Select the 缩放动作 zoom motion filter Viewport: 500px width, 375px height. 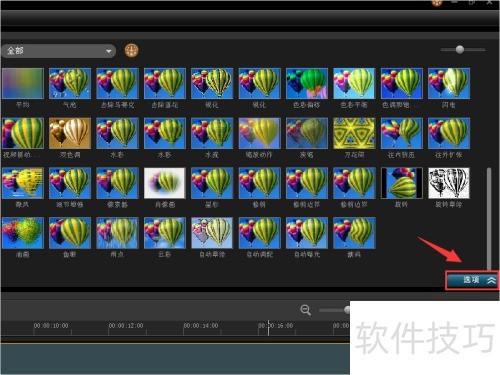(260, 133)
